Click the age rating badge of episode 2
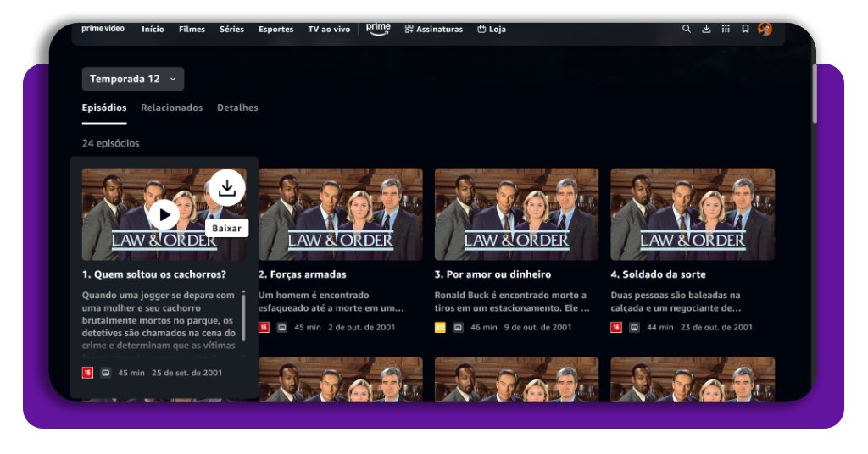 pos(264,327)
